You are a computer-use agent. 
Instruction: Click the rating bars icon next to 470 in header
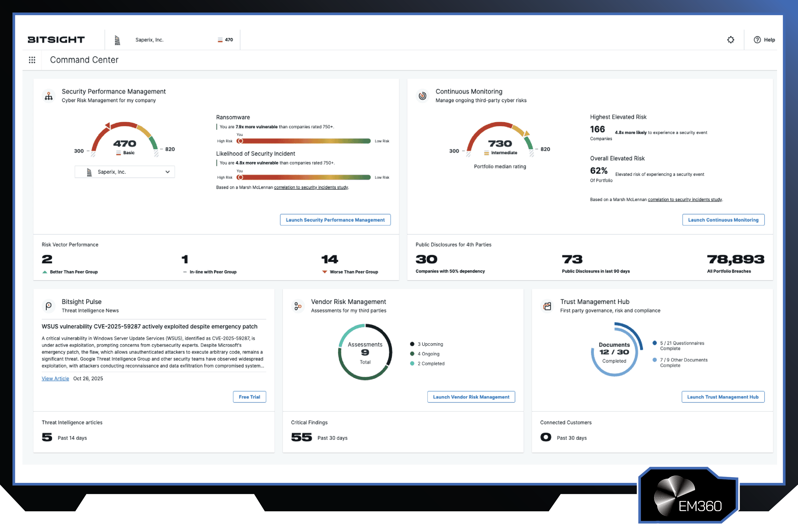pyautogui.click(x=220, y=40)
